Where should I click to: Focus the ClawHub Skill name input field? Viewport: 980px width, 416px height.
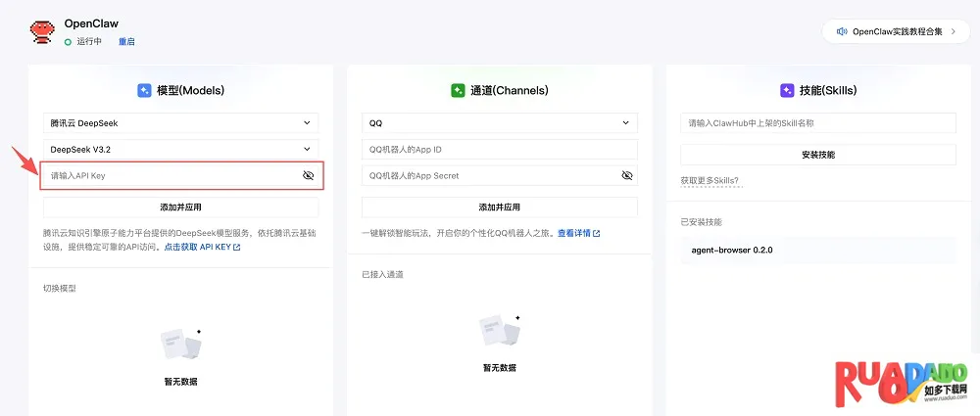818,123
